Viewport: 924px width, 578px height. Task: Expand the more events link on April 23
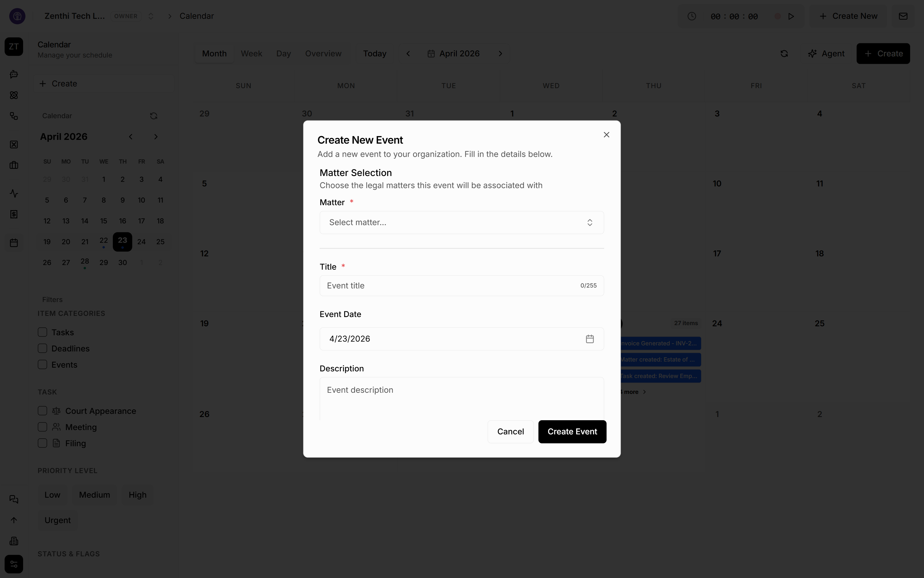(633, 392)
